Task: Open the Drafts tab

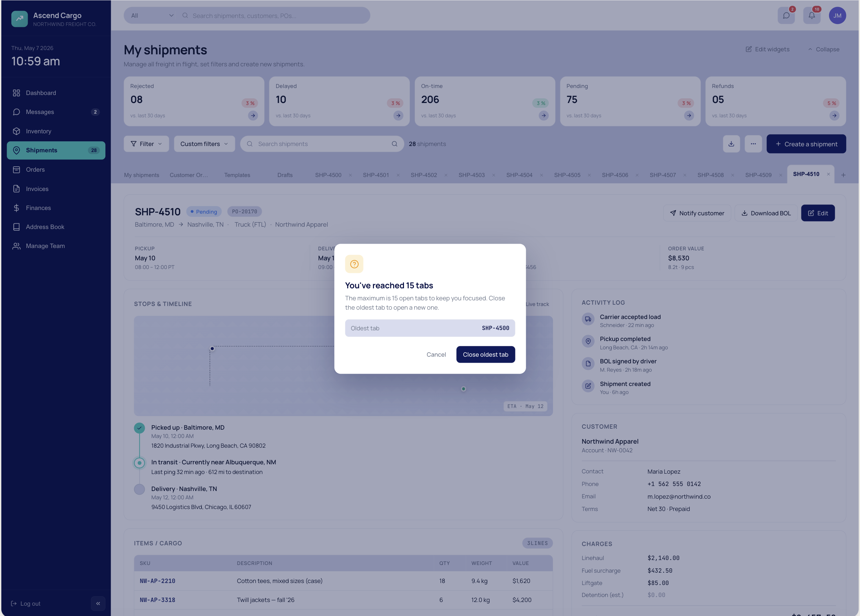Action: pyautogui.click(x=285, y=175)
